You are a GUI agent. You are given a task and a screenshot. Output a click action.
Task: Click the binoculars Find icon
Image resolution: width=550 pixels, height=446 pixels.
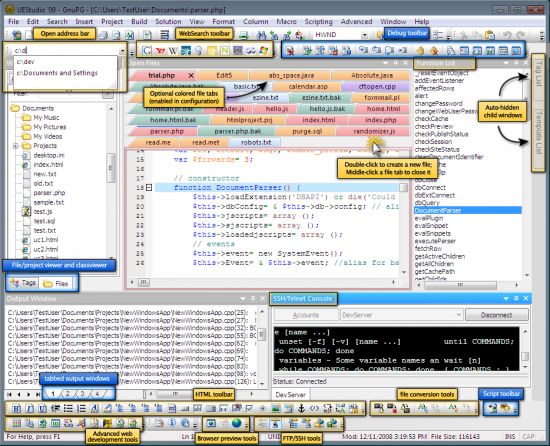point(261,35)
